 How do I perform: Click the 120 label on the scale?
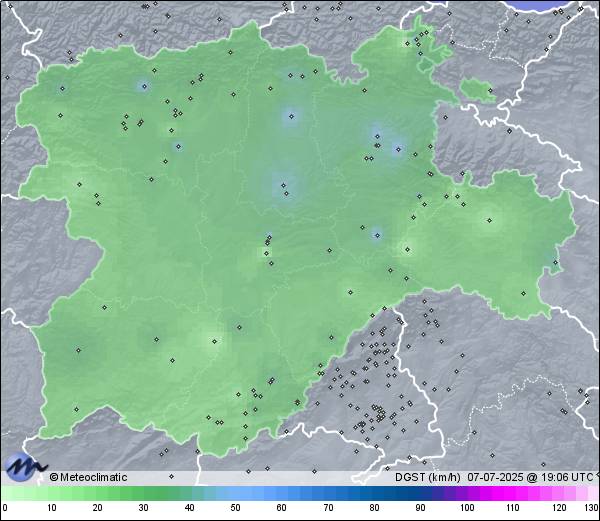point(559,508)
